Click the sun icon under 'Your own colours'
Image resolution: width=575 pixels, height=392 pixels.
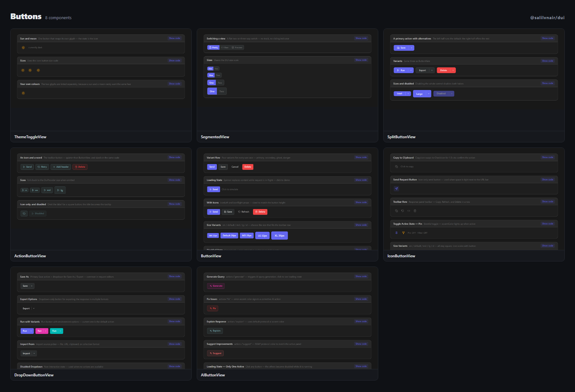click(23, 93)
